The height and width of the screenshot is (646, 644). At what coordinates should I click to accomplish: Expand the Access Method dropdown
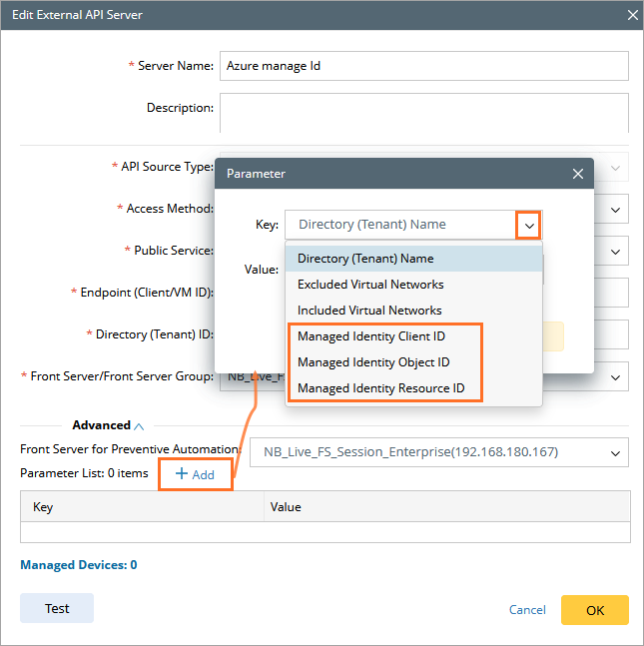click(616, 210)
